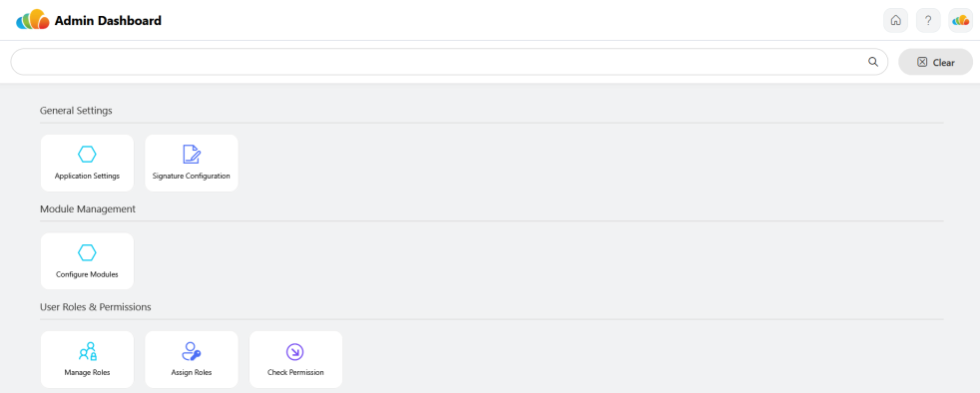Image resolution: width=980 pixels, height=393 pixels.
Task: Open the Signature Configuration label
Action: [192, 176]
